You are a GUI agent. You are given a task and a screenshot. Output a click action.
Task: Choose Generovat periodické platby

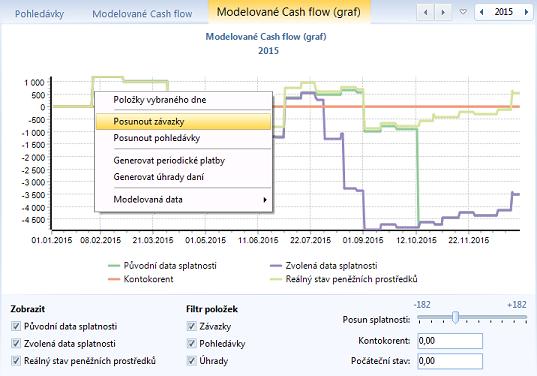(x=184, y=161)
